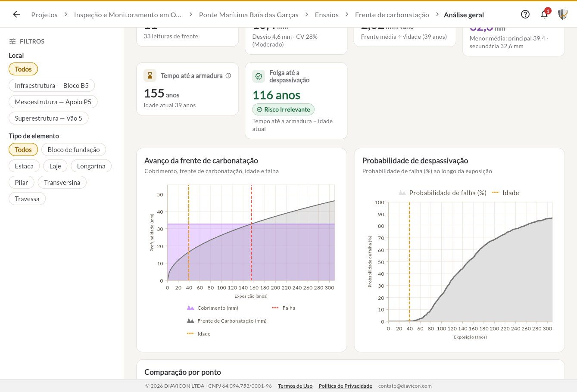Open Inspeção e Monitoramento breadcrumb
The width and height of the screenshot is (577, 392).
[128, 15]
